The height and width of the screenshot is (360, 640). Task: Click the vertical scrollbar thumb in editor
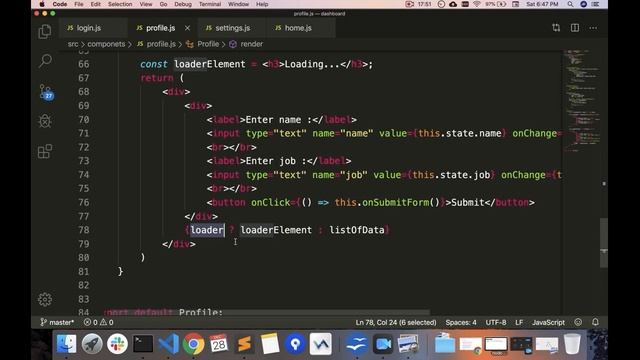pyautogui.click(x=604, y=243)
